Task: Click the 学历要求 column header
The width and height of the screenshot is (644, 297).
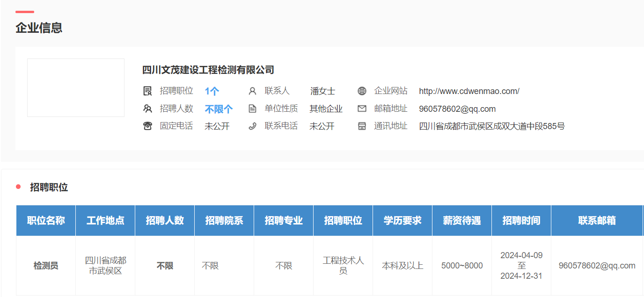Action: point(402,220)
